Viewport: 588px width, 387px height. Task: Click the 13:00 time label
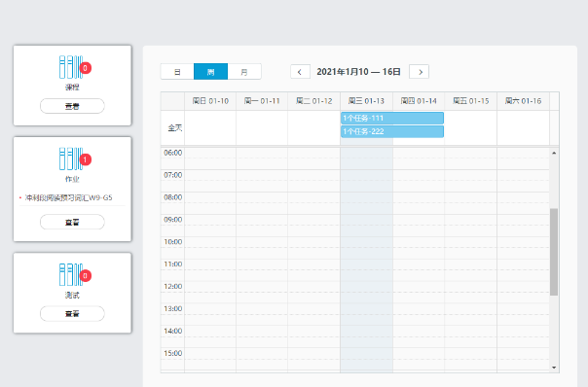pos(173,308)
